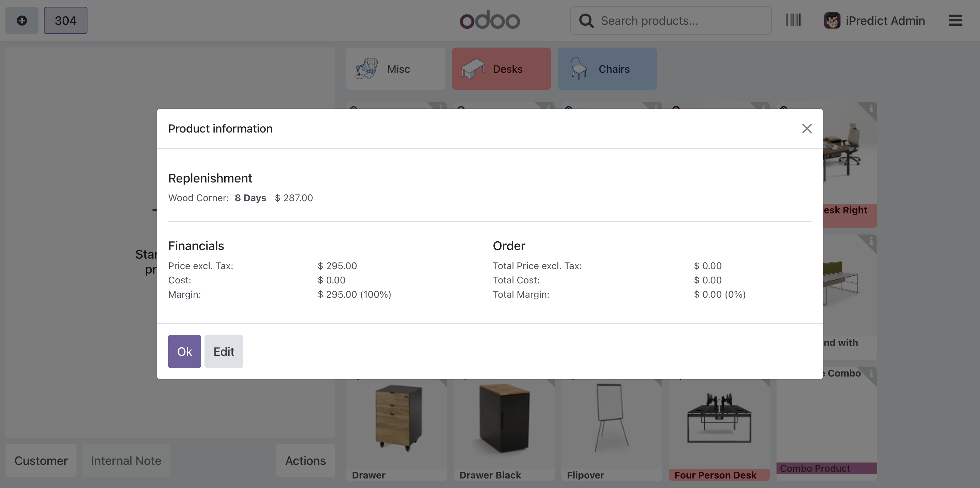
Task: Select the Chairs category
Action: coord(607,69)
